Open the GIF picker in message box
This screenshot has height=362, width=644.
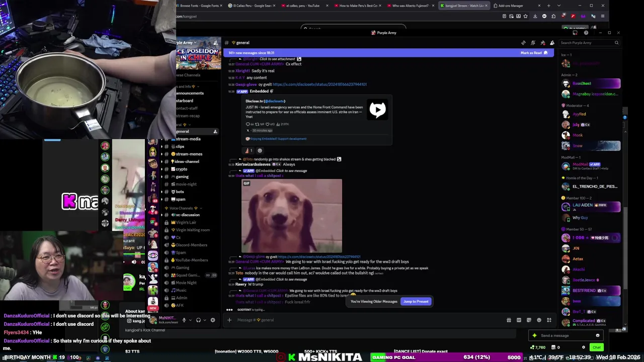coord(519,320)
